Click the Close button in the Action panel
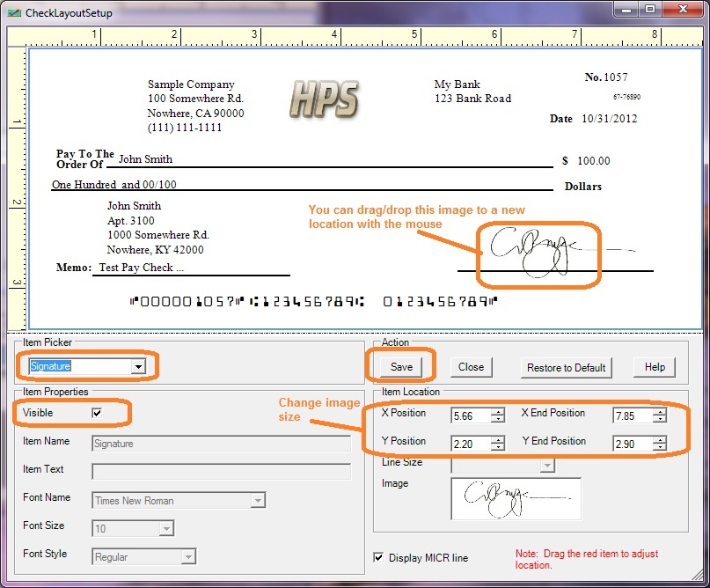This screenshot has height=588, width=710. point(472,367)
